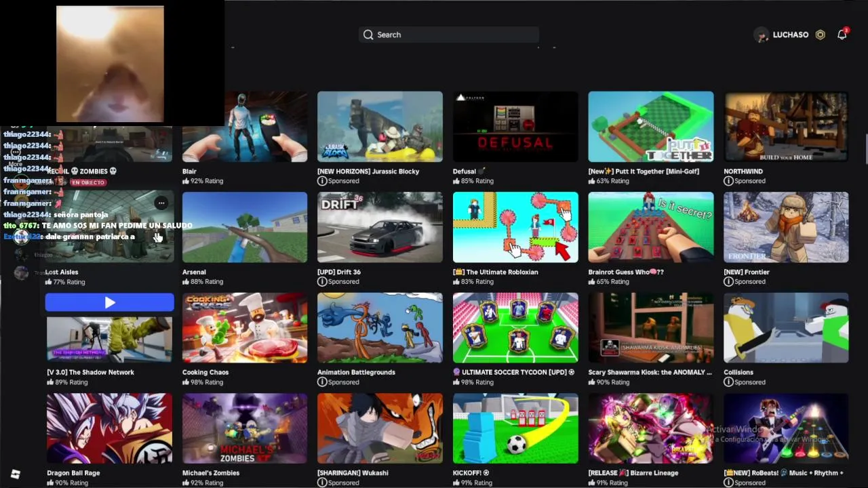Click the search magnifier icon
Image resolution: width=868 pixels, height=488 pixels.
pyautogui.click(x=368, y=35)
